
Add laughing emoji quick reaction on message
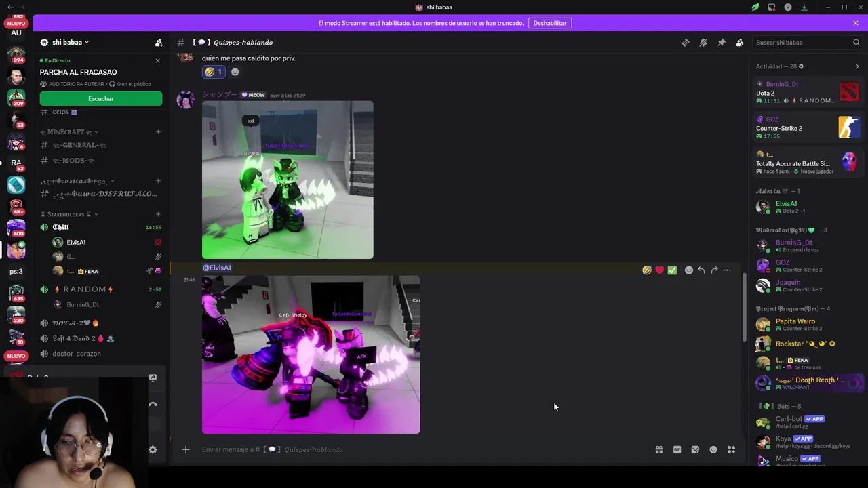tap(647, 270)
